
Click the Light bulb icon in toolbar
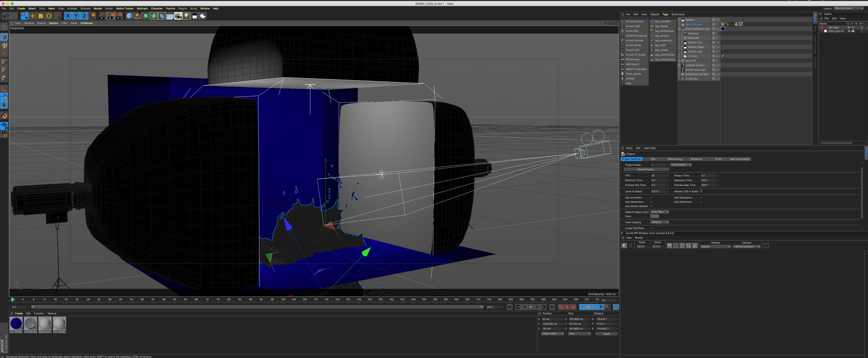(x=186, y=16)
